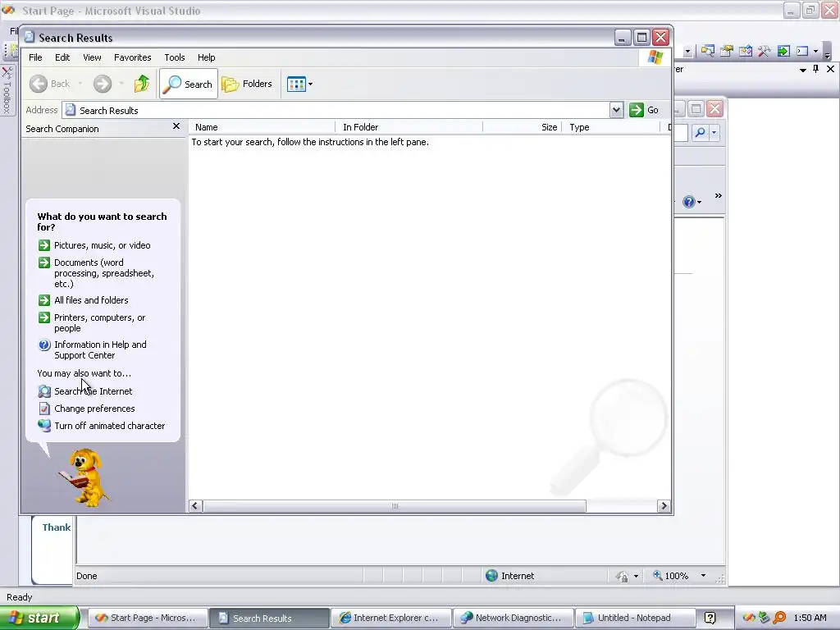Click the Change preferences checklist icon
The image size is (840, 630).
coord(44,409)
